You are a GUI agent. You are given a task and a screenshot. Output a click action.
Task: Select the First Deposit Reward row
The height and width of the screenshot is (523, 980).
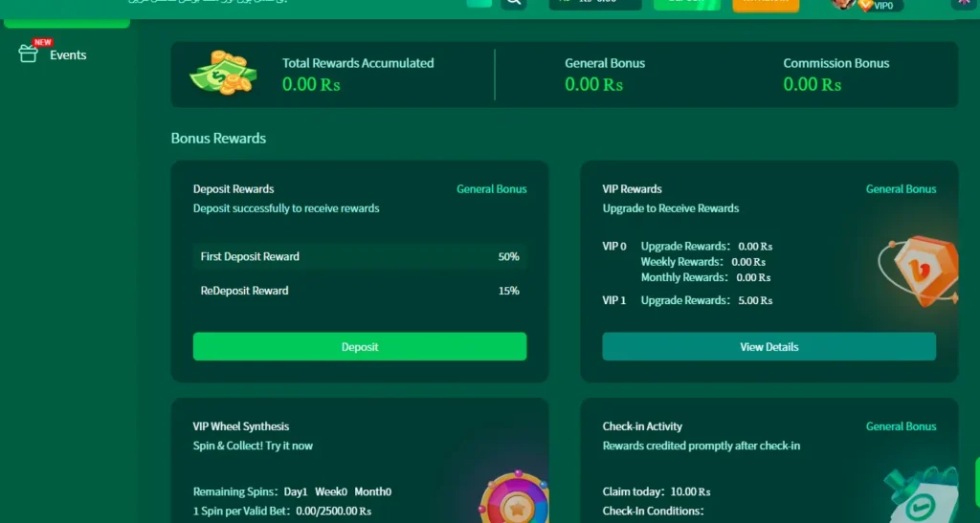pos(360,256)
